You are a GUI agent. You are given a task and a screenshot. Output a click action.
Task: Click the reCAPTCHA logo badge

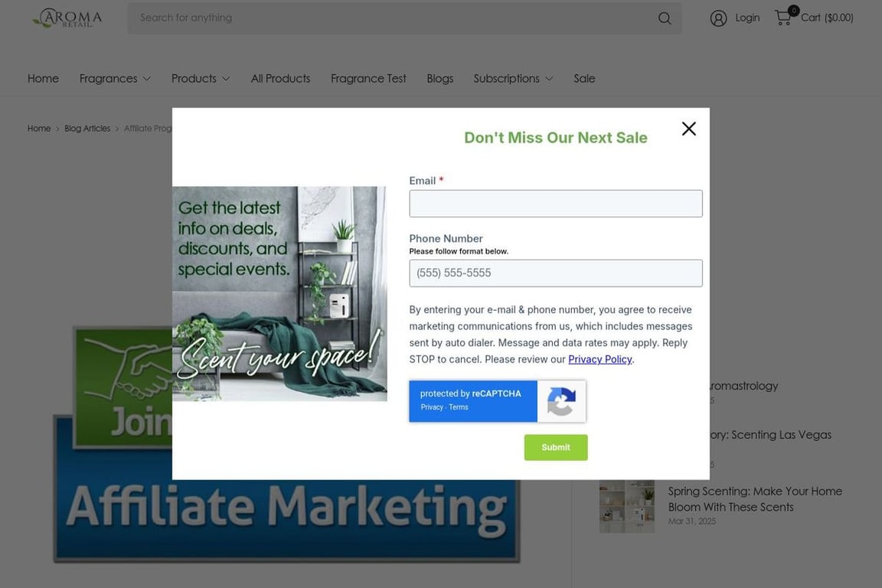click(x=560, y=401)
